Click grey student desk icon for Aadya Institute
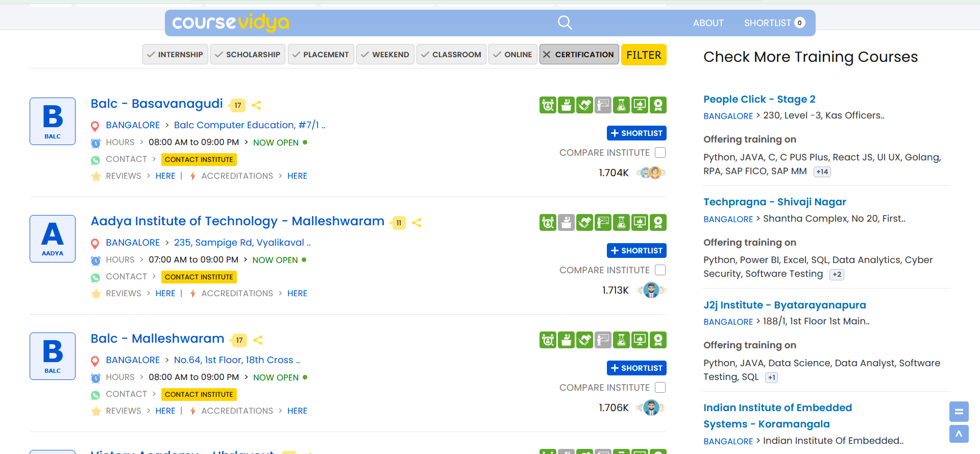 pyautogui.click(x=566, y=223)
